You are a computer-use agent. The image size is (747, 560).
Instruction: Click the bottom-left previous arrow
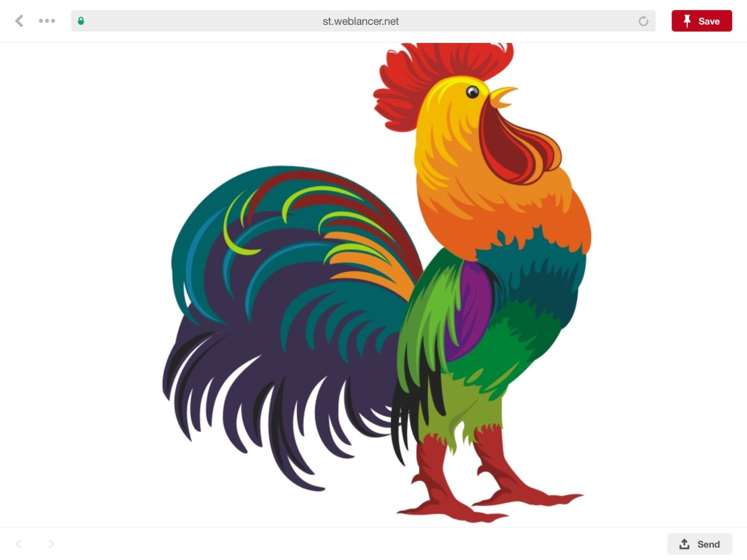coord(19,544)
